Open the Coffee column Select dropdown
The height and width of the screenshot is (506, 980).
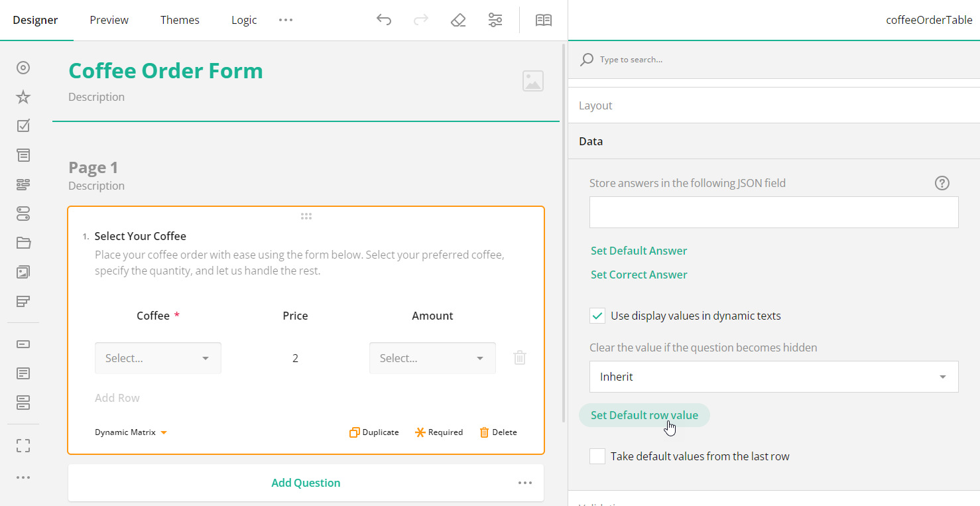(x=158, y=357)
